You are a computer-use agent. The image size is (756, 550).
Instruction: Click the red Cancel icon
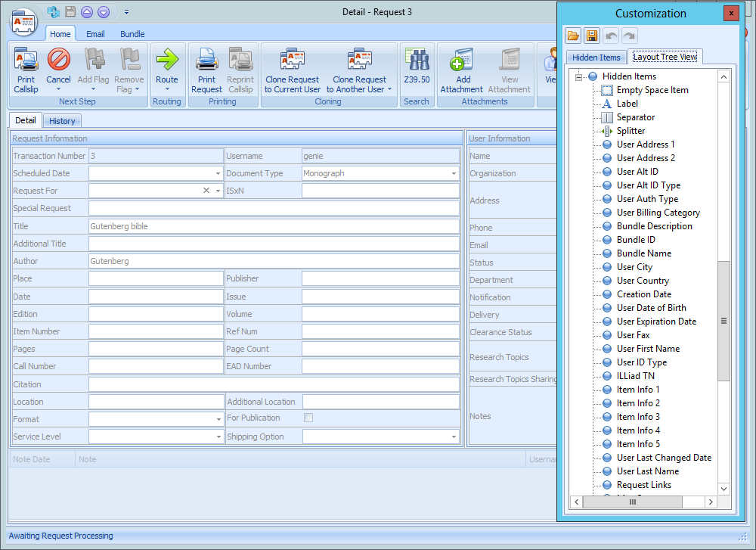coord(58,61)
